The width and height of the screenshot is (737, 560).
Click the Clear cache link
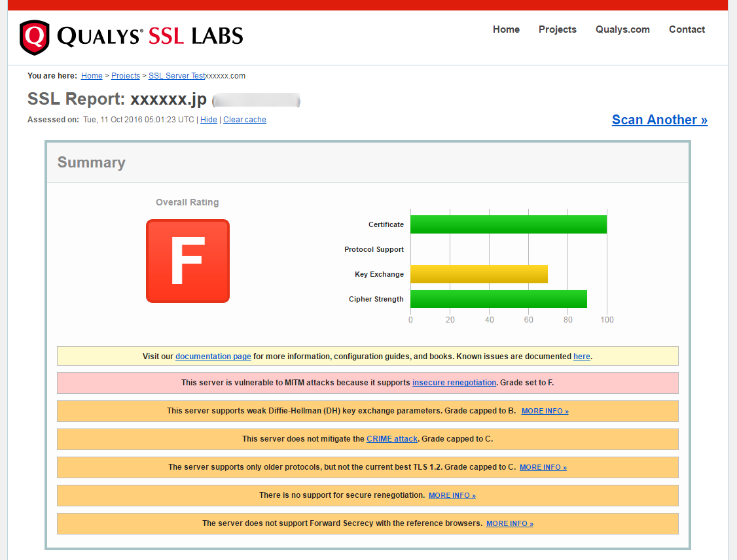tap(244, 120)
